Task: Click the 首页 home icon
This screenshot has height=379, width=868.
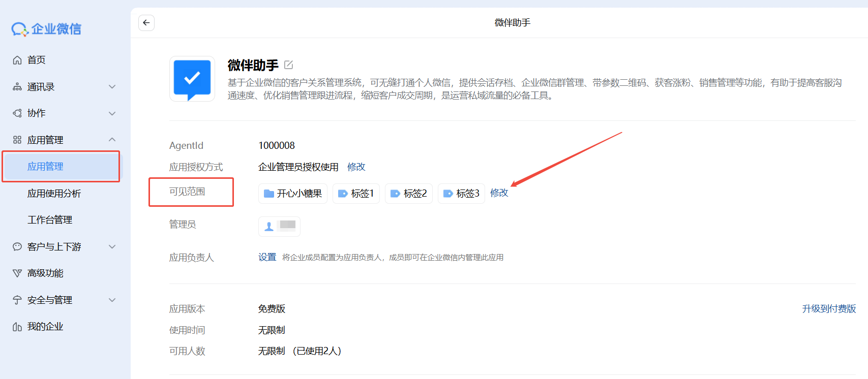Action: (x=17, y=60)
